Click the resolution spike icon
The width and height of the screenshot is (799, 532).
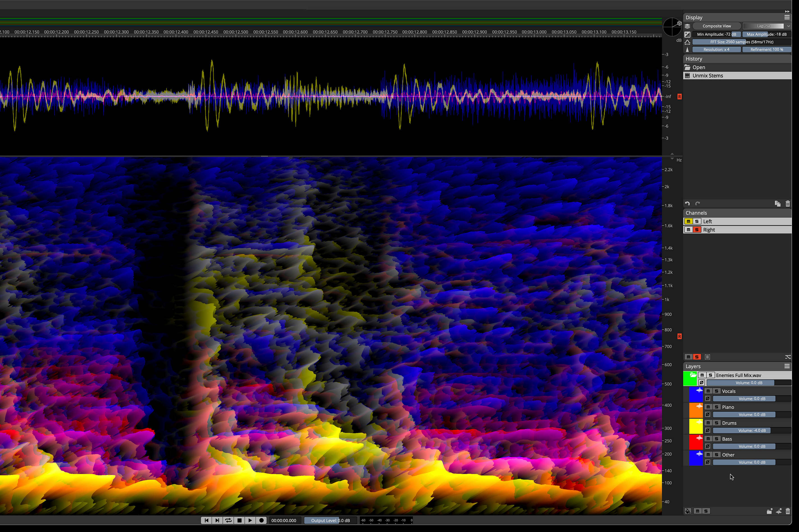(687, 50)
